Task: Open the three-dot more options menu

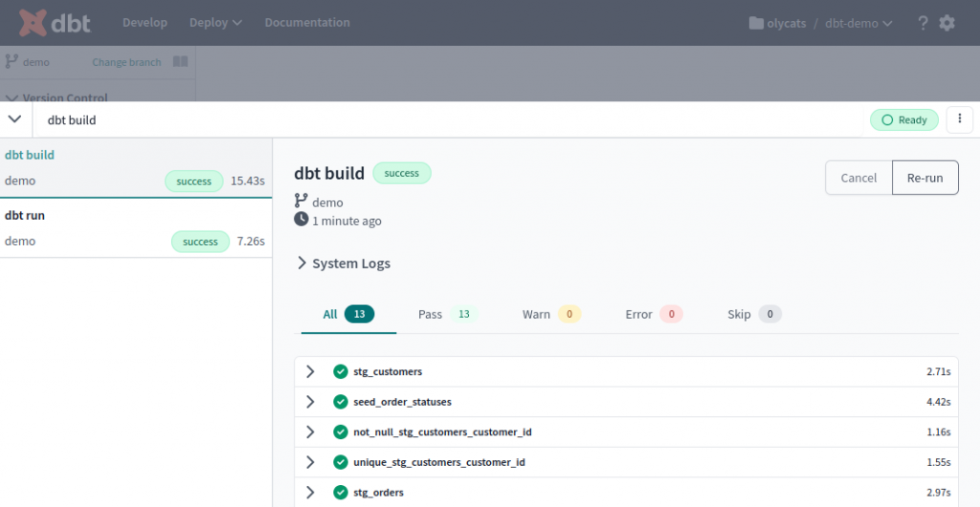Action: [959, 120]
